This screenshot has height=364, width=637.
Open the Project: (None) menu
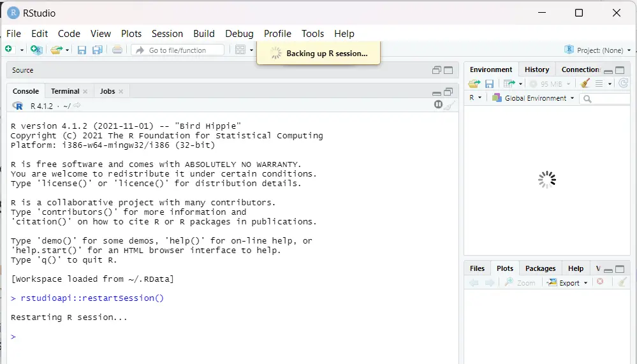(597, 50)
